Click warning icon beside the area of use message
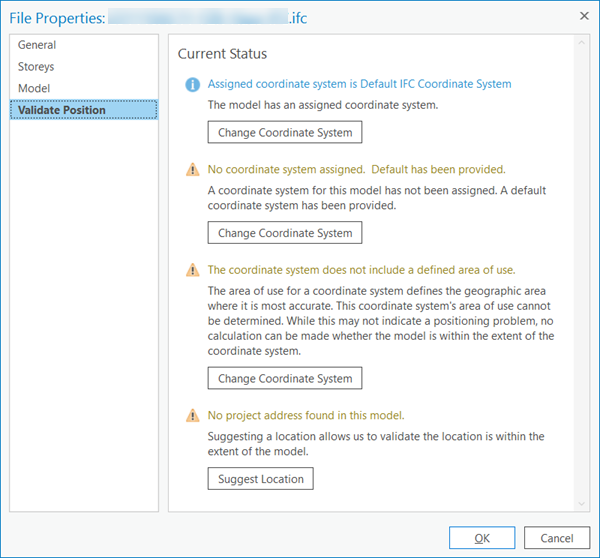 tap(192, 270)
